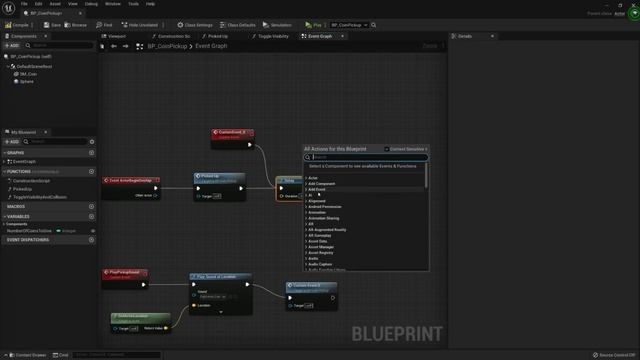Image resolution: width=640 pixels, height=360 pixels.
Task: Click BP_CoinPickup breadcrumb link
Action: (x=167, y=46)
